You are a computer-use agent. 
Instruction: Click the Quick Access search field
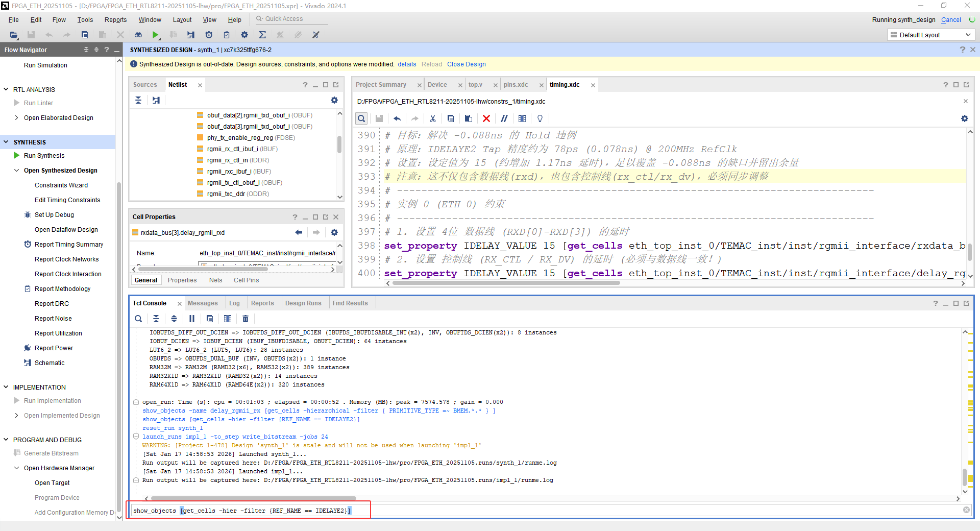[292, 19]
